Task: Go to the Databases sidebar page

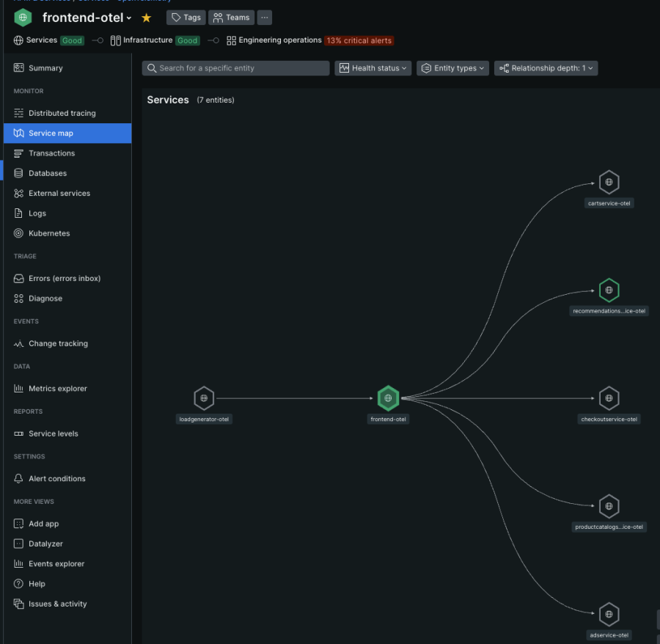Action: point(47,173)
